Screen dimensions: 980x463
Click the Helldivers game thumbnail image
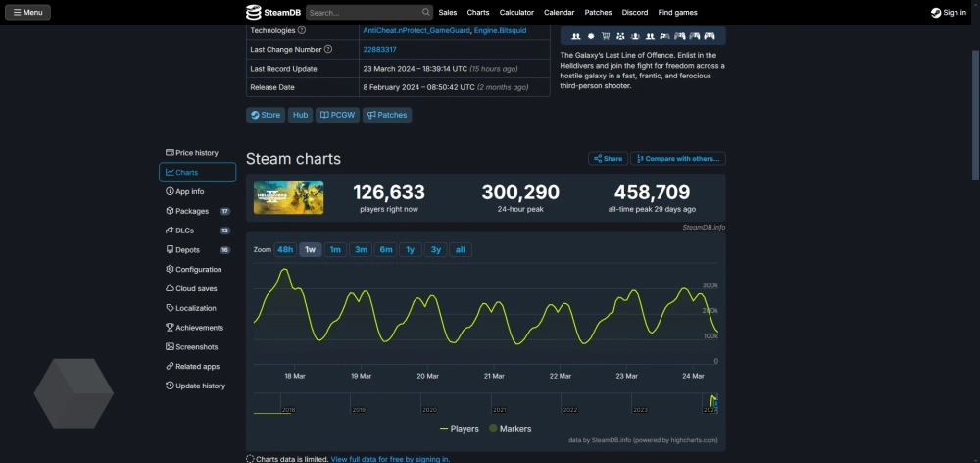pos(288,197)
